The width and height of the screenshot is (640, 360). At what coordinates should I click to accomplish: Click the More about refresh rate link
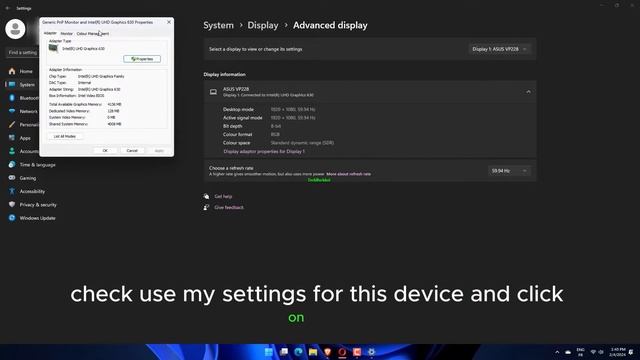pos(349,174)
